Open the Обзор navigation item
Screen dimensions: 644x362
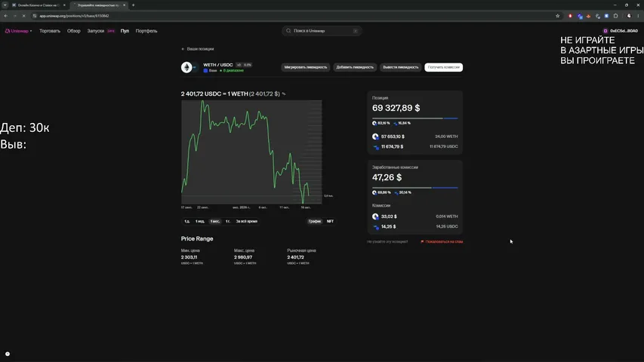pyautogui.click(x=74, y=31)
